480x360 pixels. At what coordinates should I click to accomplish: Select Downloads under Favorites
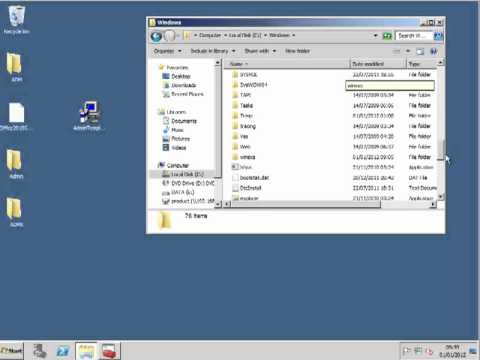point(184,85)
